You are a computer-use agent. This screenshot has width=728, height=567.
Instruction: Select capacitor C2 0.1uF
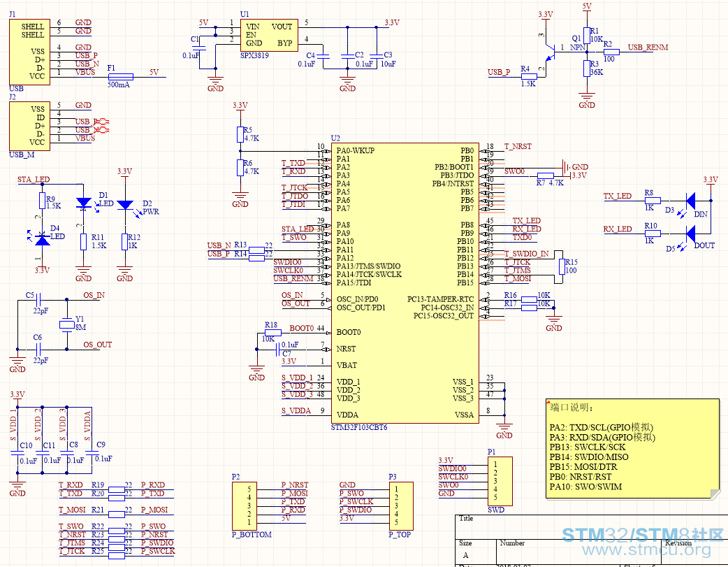pyautogui.click(x=348, y=56)
